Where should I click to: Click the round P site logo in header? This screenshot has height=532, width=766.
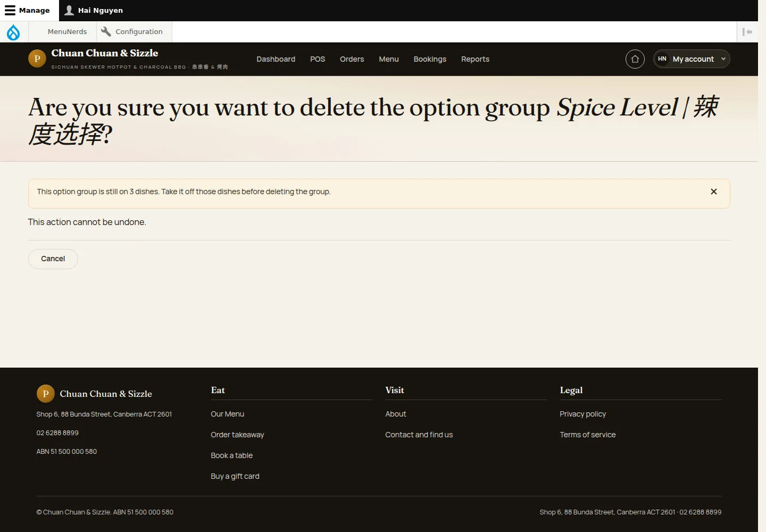coord(37,59)
